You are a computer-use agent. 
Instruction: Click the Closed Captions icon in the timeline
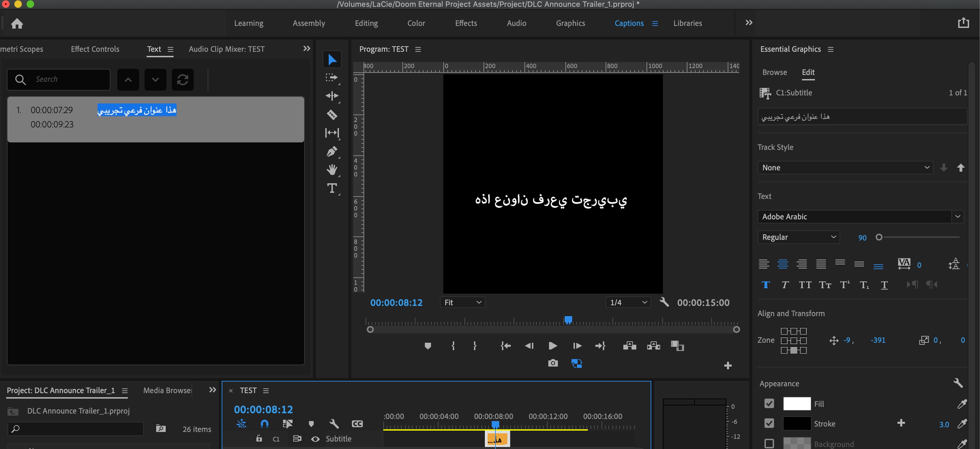(x=357, y=423)
